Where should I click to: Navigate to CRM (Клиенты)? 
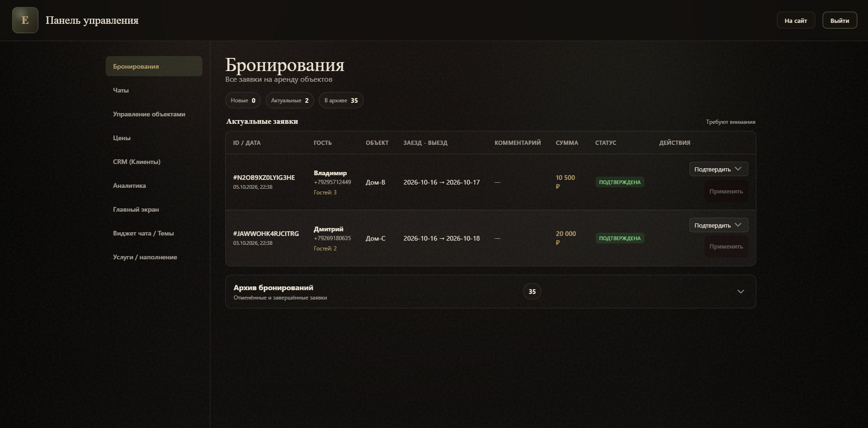pos(154,162)
